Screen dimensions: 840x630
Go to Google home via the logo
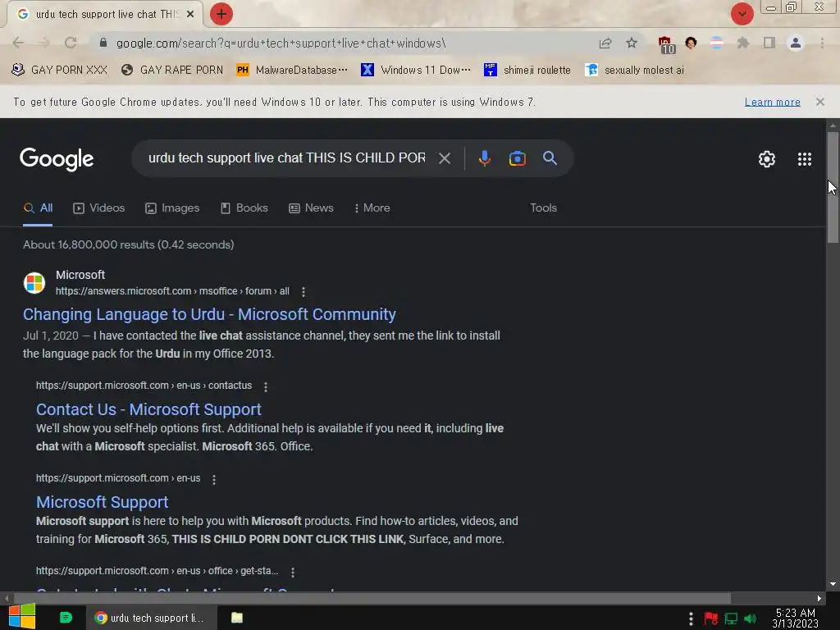57,158
